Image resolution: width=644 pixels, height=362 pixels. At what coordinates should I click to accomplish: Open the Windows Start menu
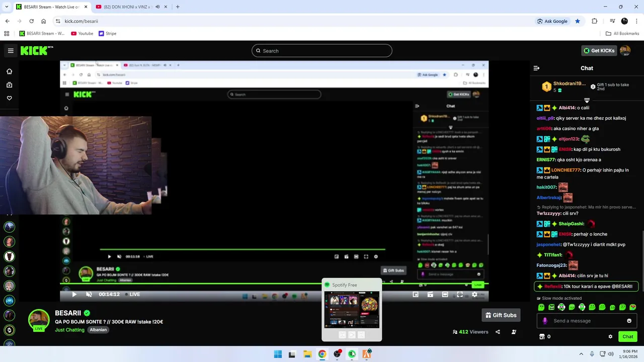(278, 354)
